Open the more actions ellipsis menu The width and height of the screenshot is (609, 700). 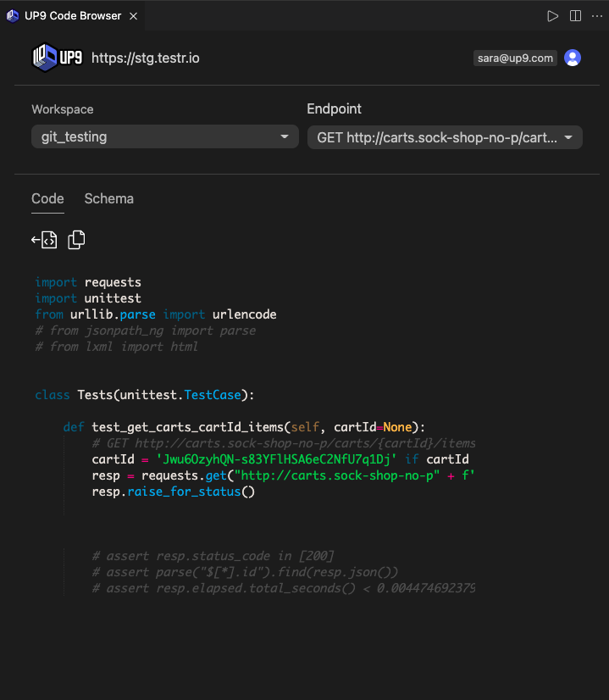pyautogui.click(x=597, y=16)
